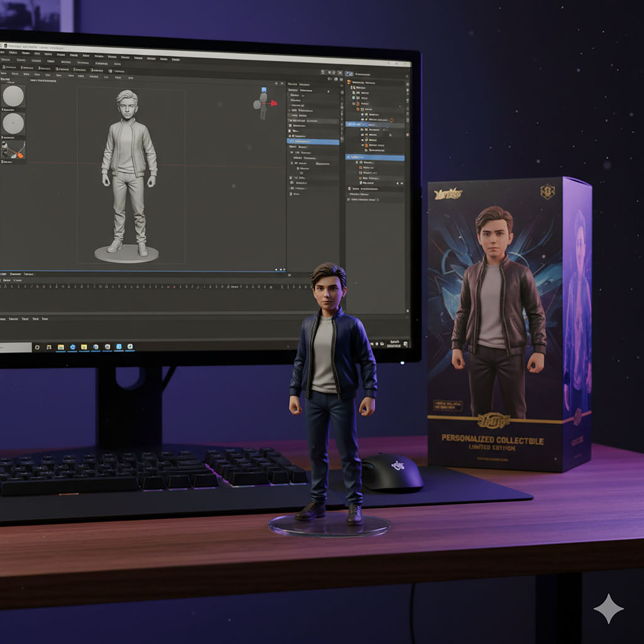Viewport: 644px width, 644px height.
Task: Click the orange circle badge in the outliner row
Action: tap(391, 119)
